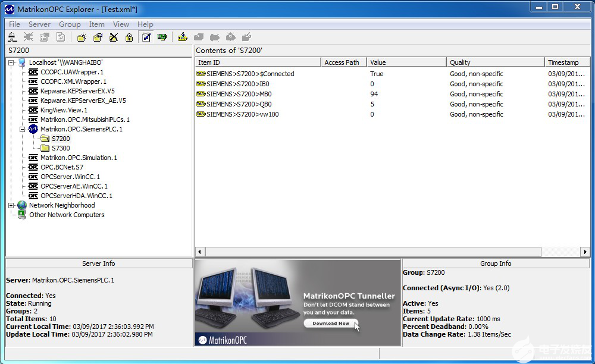Select the S7300 group folder
The width and height of the screenshot is (595, 364).
pyautogui.click(x=60, y=148)
